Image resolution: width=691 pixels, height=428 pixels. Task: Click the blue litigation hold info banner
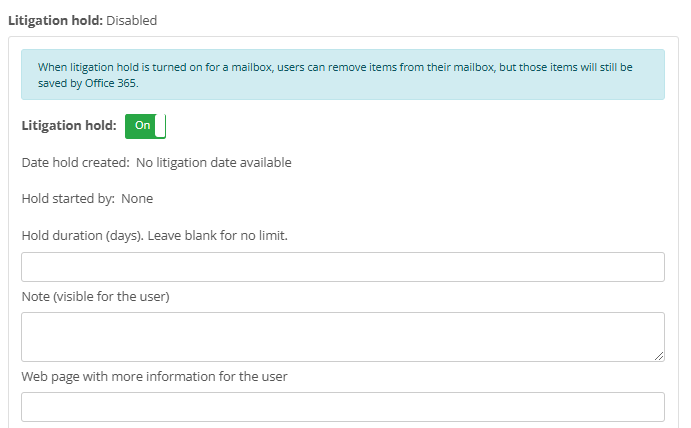pyautogui.click(x=343, y=74)
